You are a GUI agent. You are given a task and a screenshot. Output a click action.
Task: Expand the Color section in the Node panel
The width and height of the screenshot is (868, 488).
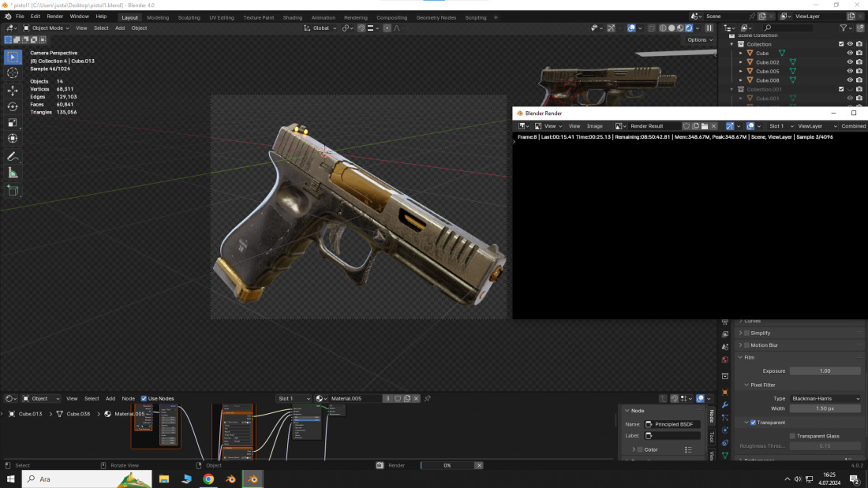634,450
